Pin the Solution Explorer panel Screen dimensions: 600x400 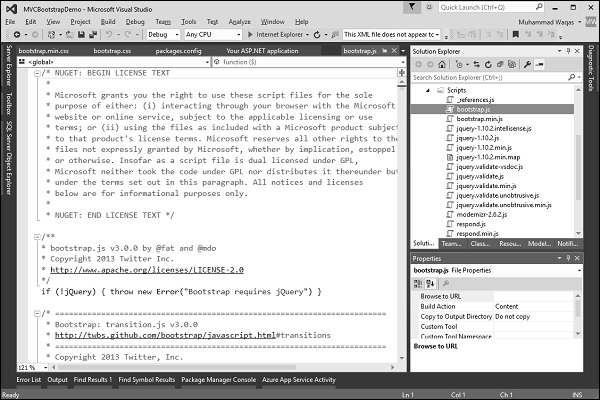(568, 51)
